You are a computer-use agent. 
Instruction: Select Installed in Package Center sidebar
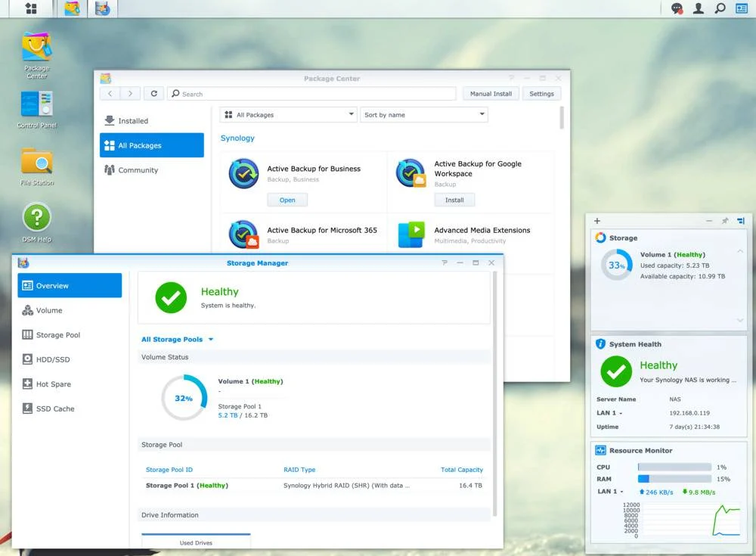click(x=152, y=121)
